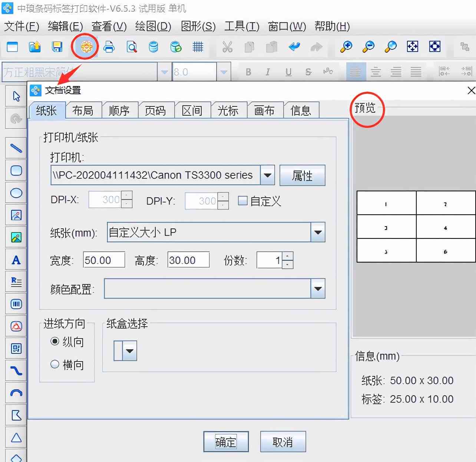
Task: Open the 工具(T) menu
Action: (242, 26)
